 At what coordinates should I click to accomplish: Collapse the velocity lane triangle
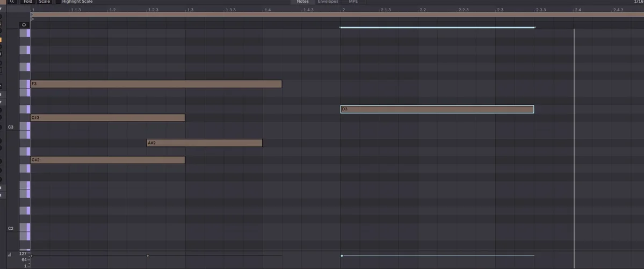point(10,255)
